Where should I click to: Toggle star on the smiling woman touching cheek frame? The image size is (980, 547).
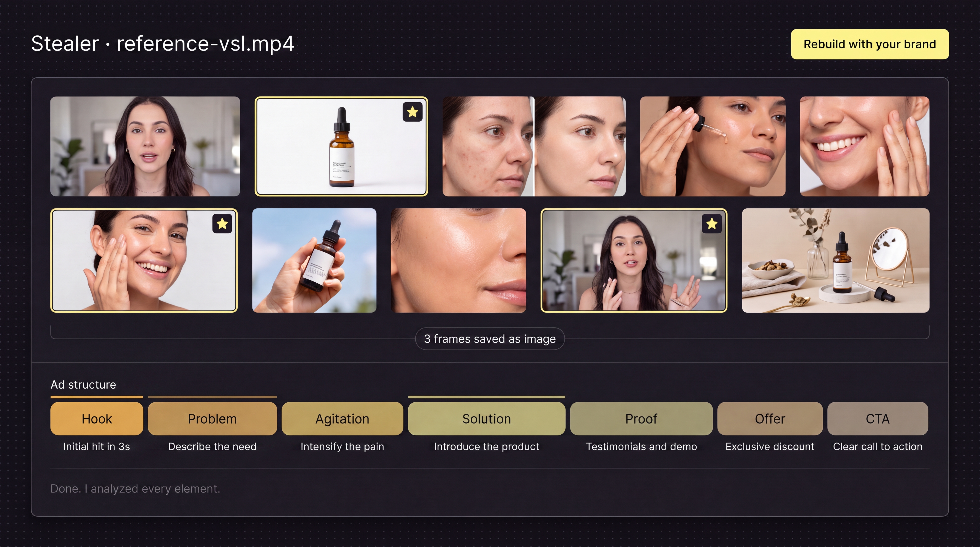[x=222, y=224]
